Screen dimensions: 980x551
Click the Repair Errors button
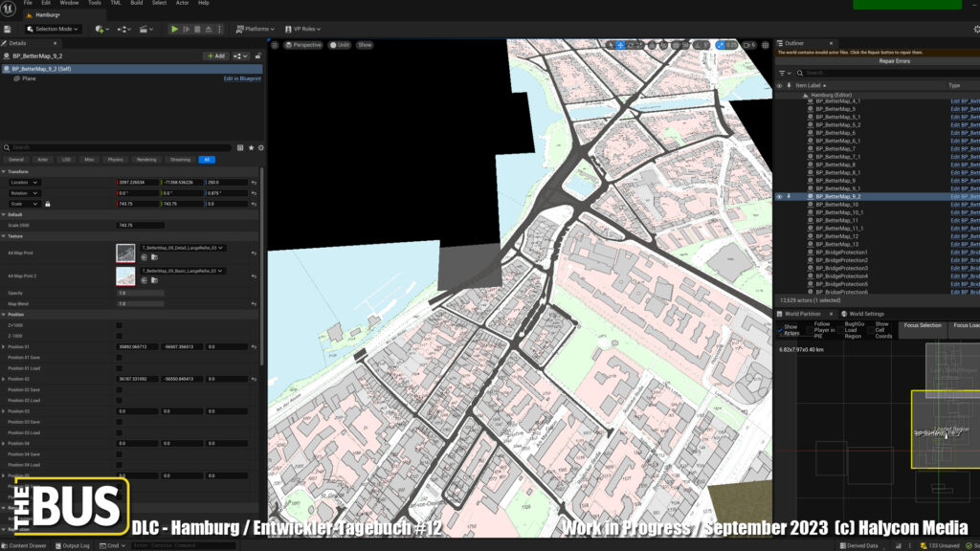pyautogui.click(x=894, y=61)
